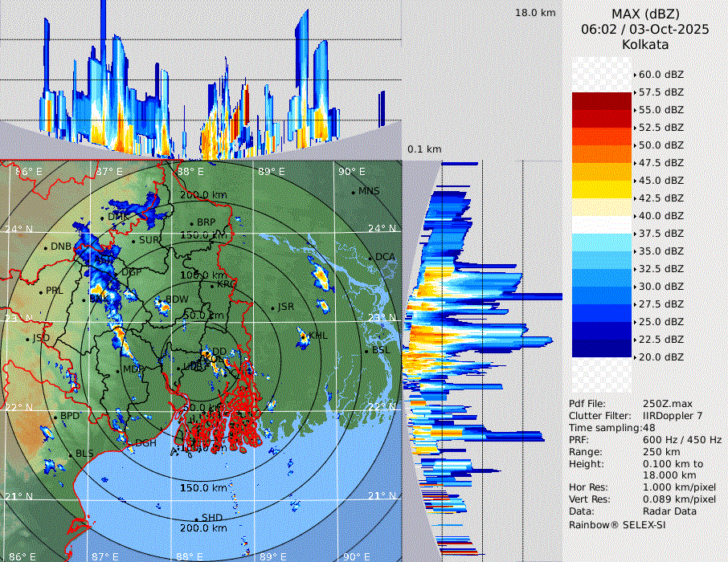
Task: Click the MAX (dBZ) title text
Action: click(644, 14)
